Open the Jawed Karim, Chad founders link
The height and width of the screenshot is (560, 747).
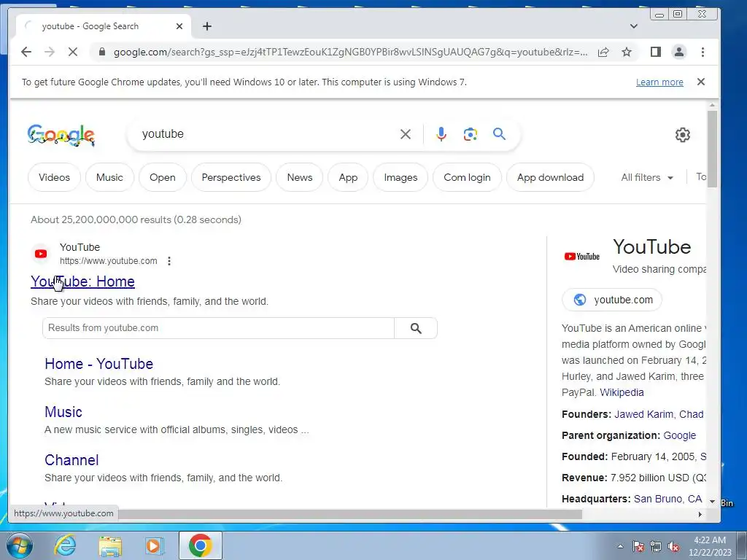(x=659, y=414)
